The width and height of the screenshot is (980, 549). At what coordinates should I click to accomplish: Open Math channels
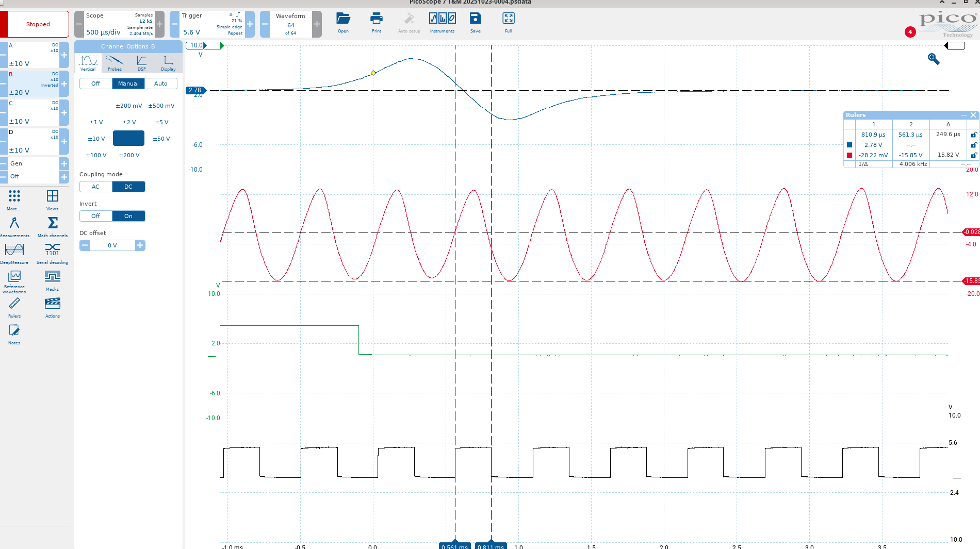click(52, 227)
